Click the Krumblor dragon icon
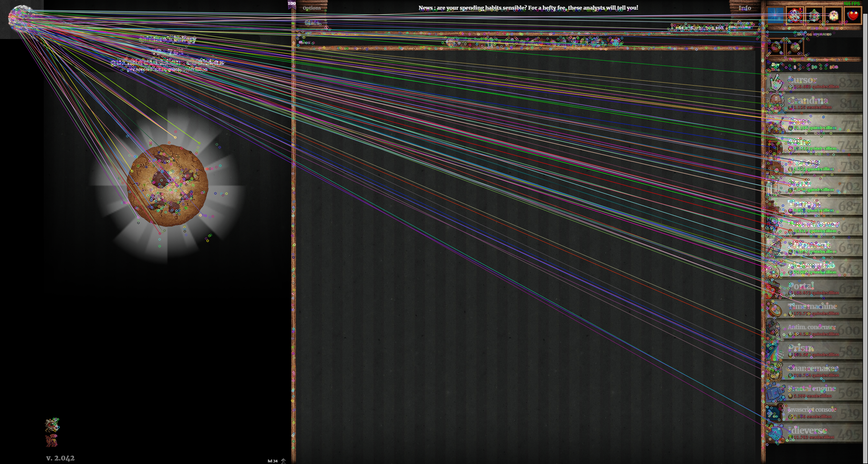The width and height of the screenshot is (868, 464). (52, 440)
